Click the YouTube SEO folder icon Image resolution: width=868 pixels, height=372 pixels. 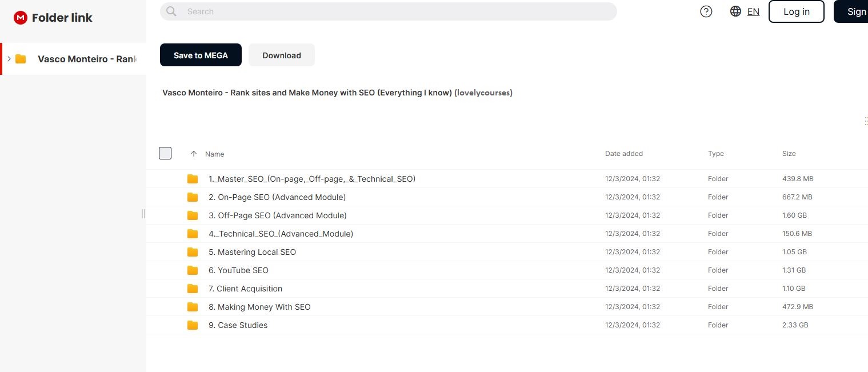[x=193, y=270]
